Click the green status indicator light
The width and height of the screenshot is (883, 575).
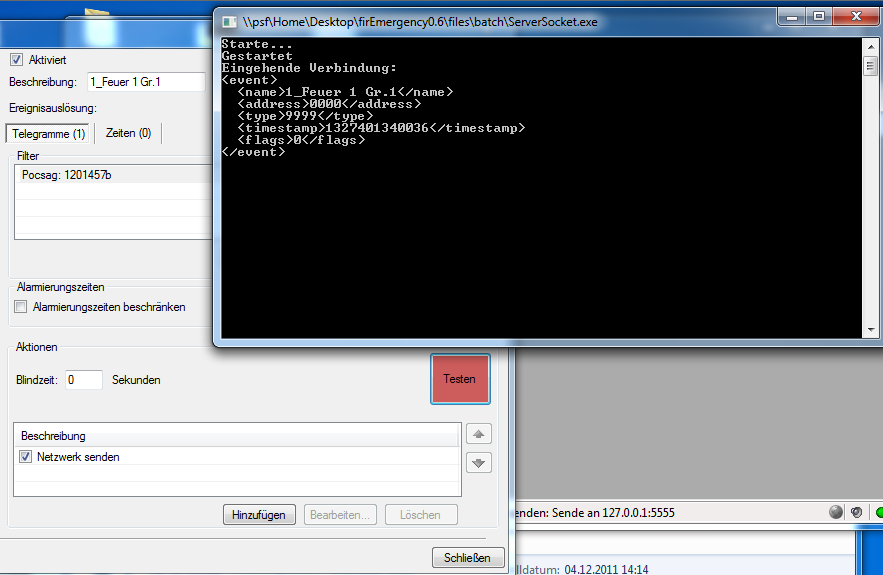pyautogui.click(x=878, y=512)
